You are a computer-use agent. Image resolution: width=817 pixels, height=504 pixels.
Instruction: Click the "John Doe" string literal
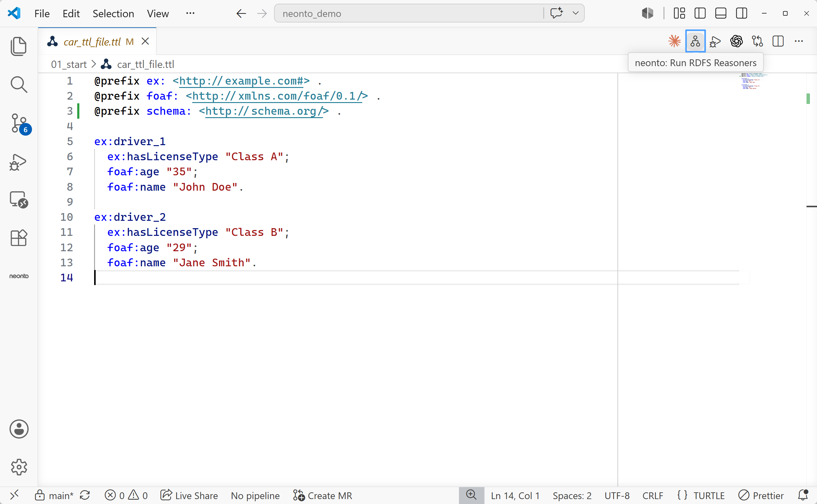[205, 187]
